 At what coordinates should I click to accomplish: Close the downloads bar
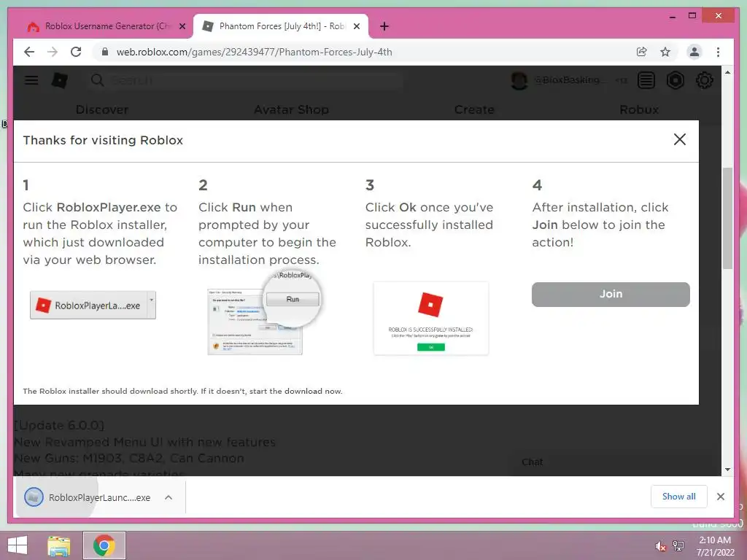[720, 497]
